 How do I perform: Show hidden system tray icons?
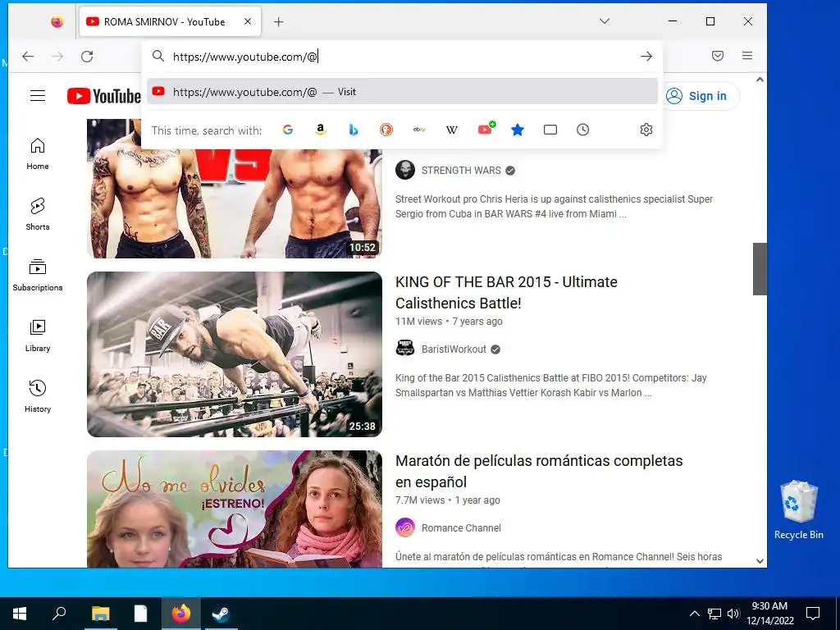[694, 614]
